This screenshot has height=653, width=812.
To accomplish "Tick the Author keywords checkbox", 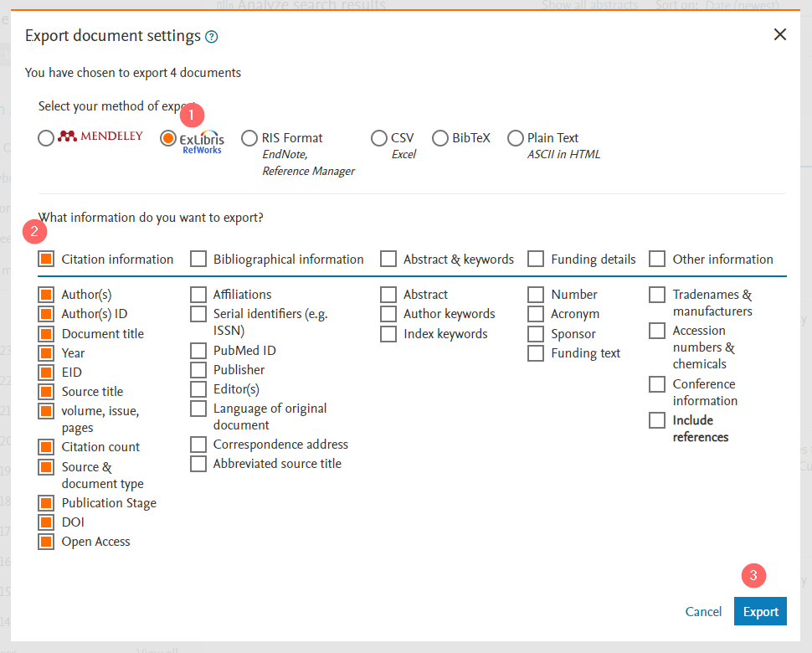I will coord(388,314).
